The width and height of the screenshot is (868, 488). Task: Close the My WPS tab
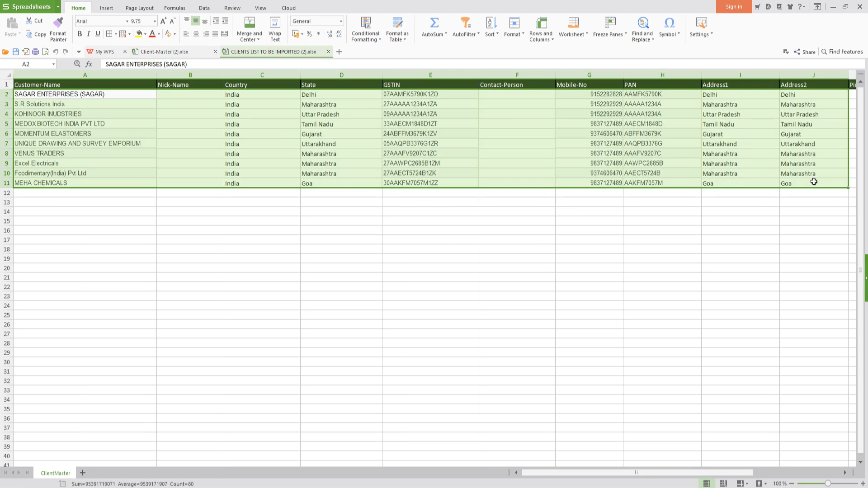click(125, 52)
